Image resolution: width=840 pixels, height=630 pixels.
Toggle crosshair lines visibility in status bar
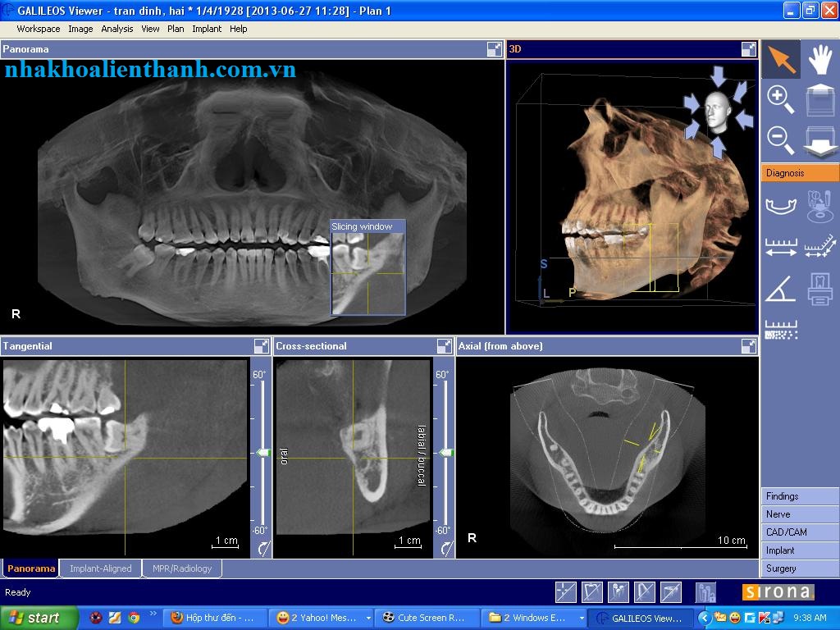[x=566, y=592]
